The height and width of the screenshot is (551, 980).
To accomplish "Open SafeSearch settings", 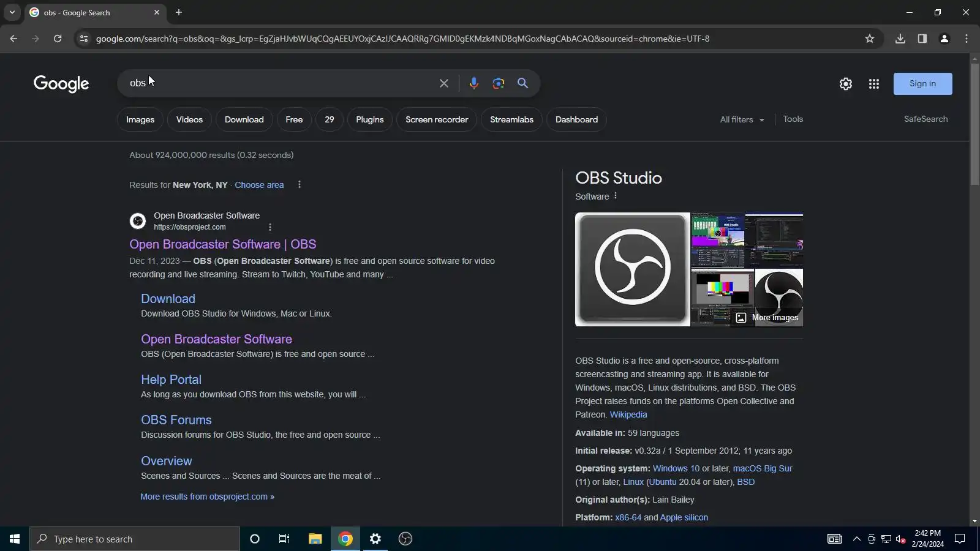I will point(926,119).
